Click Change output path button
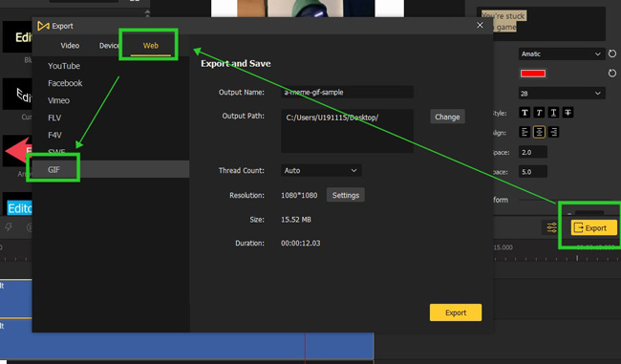This screenshot has height=364, width=621. point(447,117)
